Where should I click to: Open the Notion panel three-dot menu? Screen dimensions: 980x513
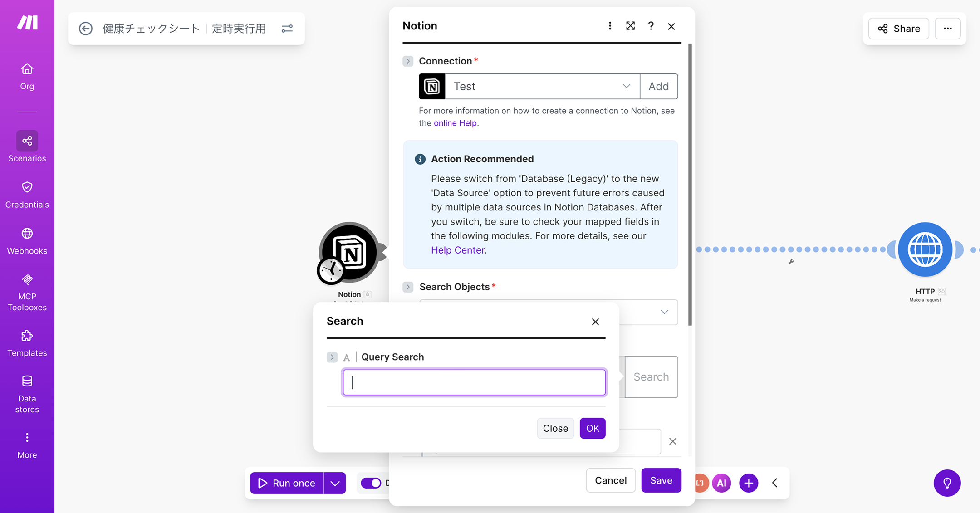coord(610,26)
